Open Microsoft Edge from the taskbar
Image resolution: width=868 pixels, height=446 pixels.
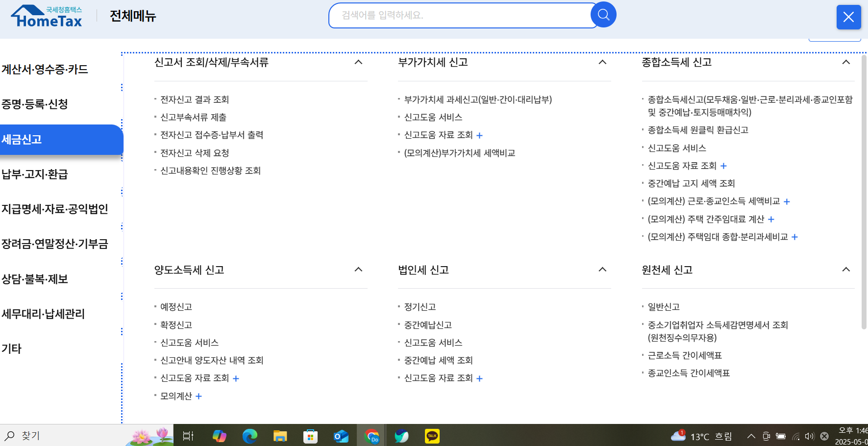click(x=250, y=435)
